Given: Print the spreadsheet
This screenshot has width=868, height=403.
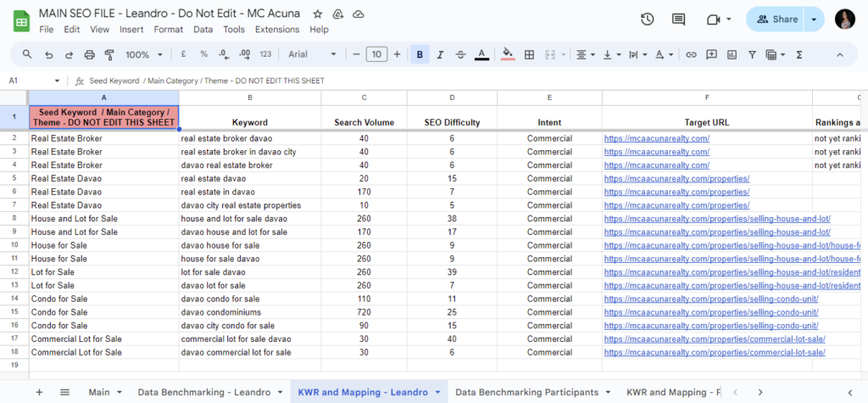Looking at the screenshot, I should (89, 54).
